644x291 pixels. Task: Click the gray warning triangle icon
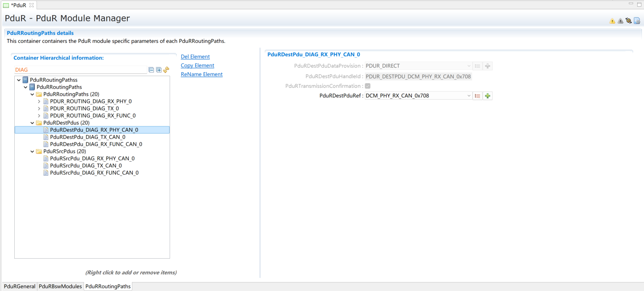coord(620,21)
